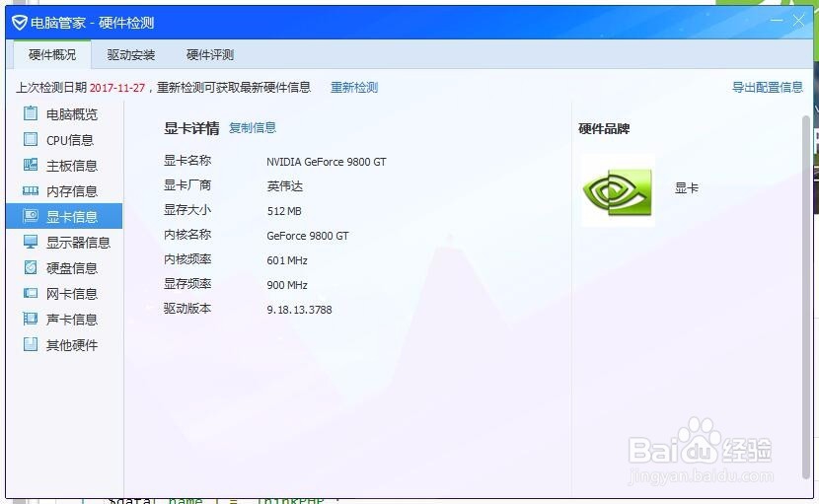The image size is (819, 504).
Task: Close the 硬件检测 window
Action: (x=798, y=21)
